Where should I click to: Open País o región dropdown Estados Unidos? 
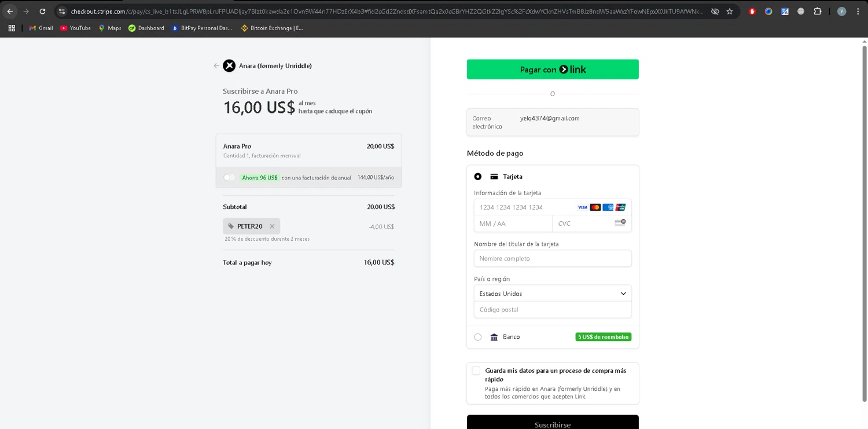(553, 294)
